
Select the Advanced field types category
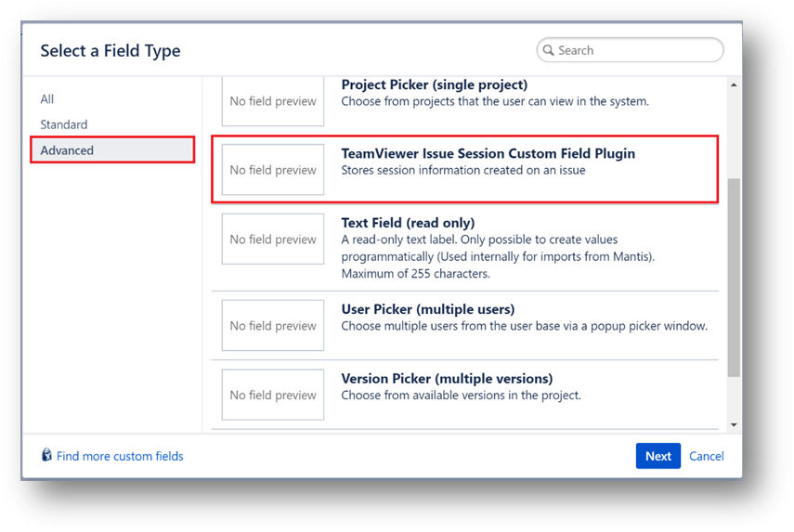pyautogui.click(x=112, y=149)
